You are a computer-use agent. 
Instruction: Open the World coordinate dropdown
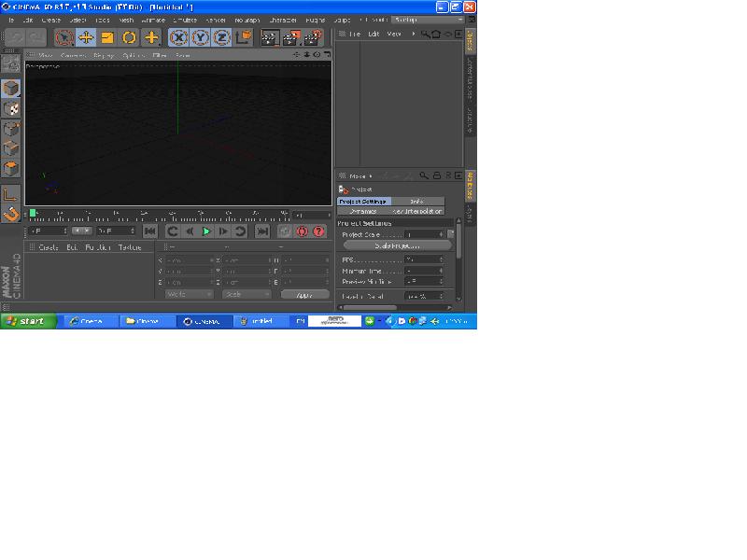tap(190, 294)
